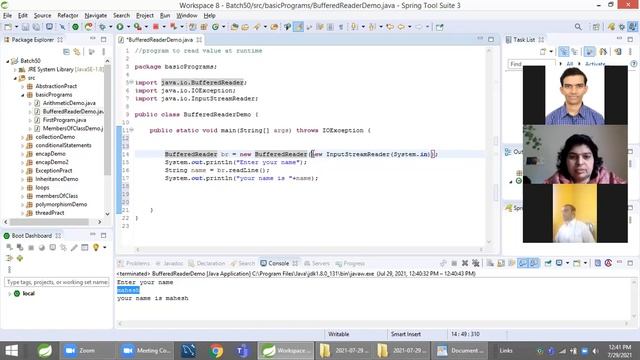Click the Save icon in the main toolbar

click(x=25, y=27)
